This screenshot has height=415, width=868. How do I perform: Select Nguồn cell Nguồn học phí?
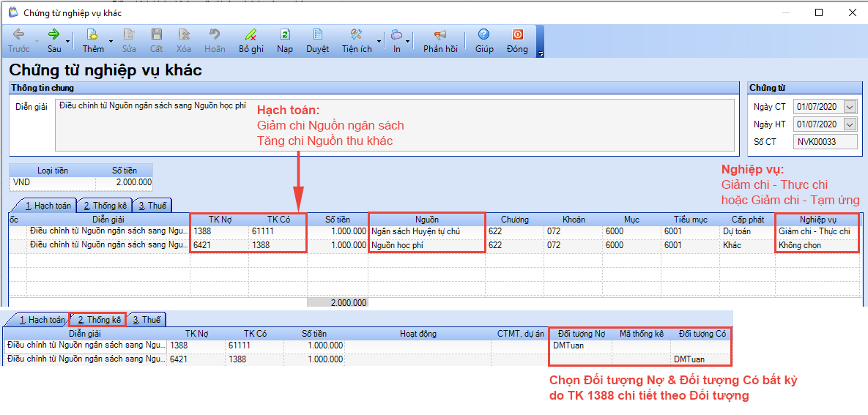coord(427,244)
